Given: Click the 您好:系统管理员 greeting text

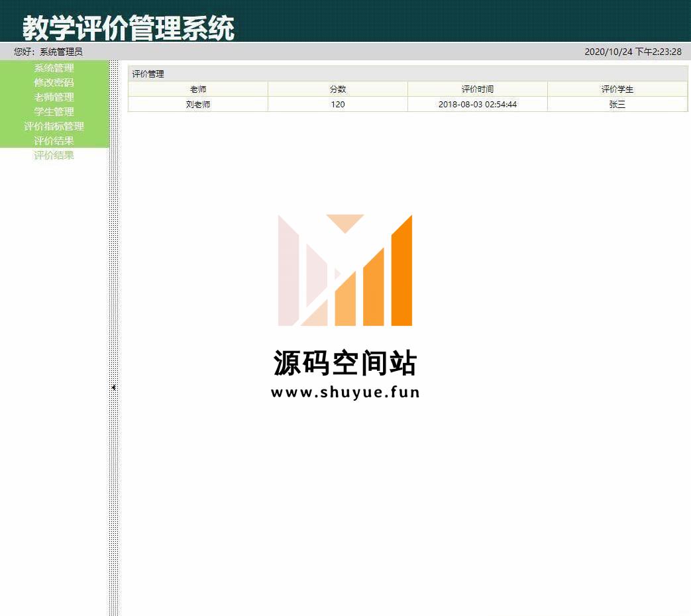Looking at the screenshot, I should tap(48, 52).
